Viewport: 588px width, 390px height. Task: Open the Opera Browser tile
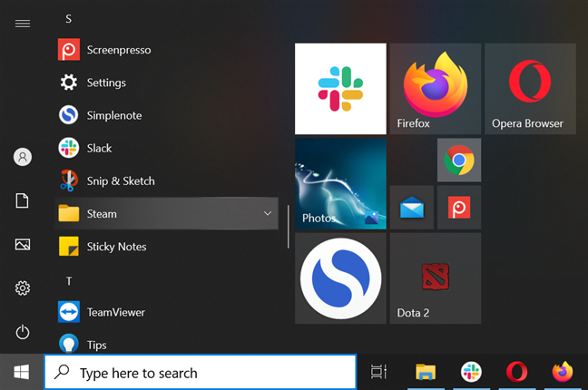point(530,89)
